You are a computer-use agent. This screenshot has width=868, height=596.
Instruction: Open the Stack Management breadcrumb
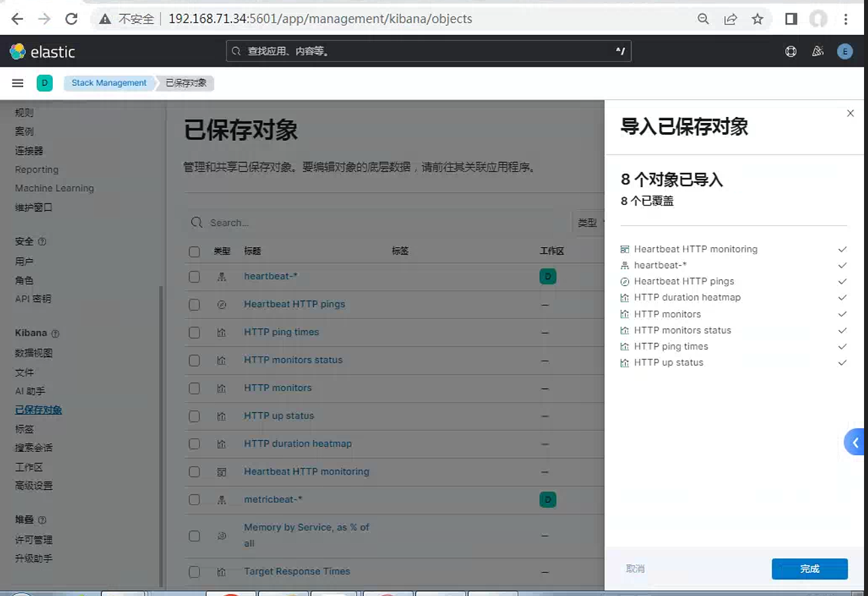(x=109, y=83)
